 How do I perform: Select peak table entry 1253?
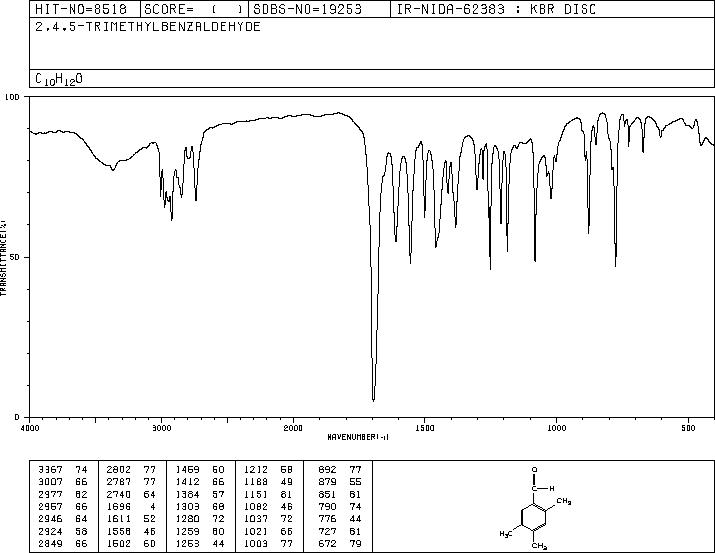(x=187, y=544)
